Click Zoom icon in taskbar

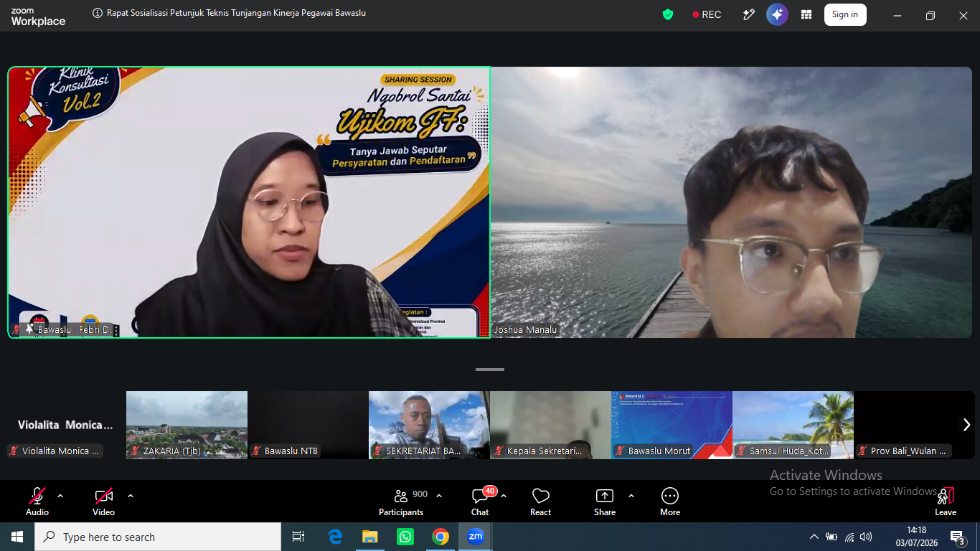475,537
